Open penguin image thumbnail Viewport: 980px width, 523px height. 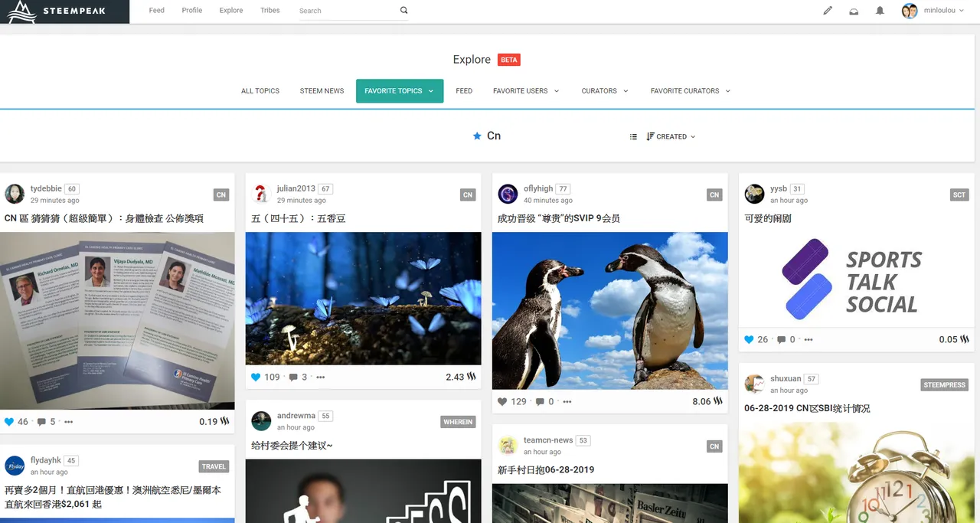(x=609, y=311)
